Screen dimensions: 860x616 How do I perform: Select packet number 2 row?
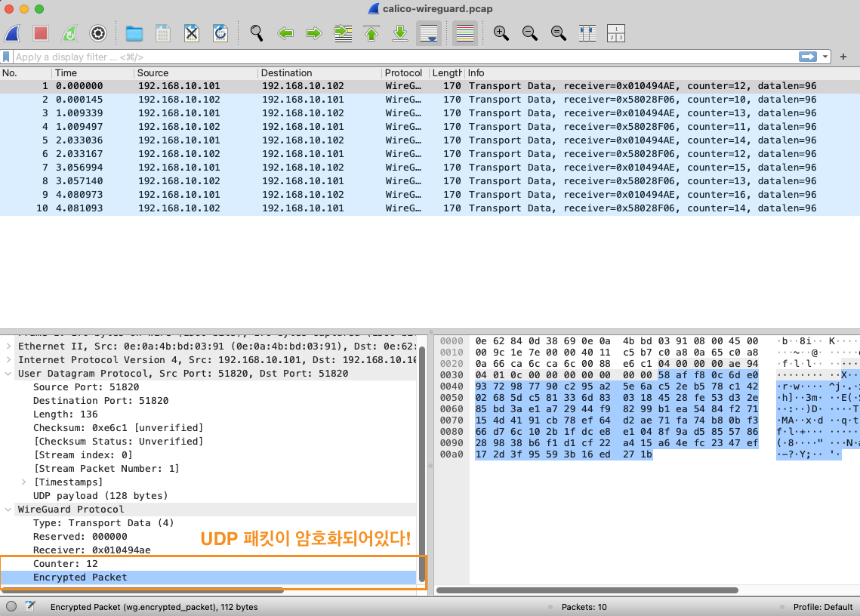[430, 100]
